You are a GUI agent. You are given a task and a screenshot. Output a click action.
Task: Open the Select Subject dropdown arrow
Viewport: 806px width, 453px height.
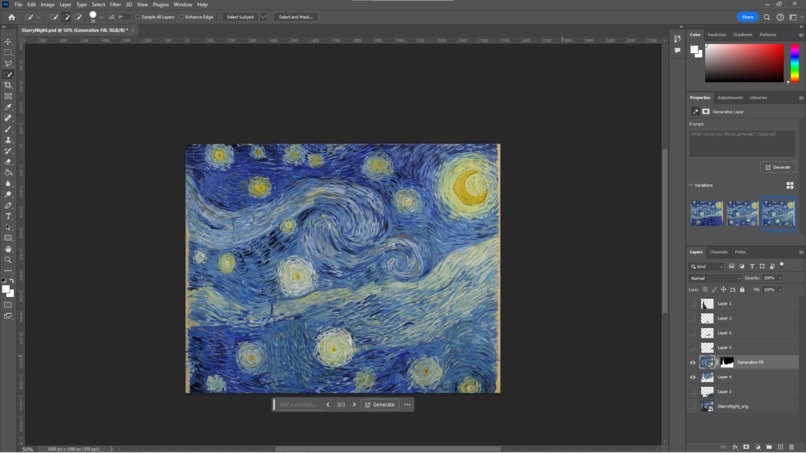coord(263,17)
